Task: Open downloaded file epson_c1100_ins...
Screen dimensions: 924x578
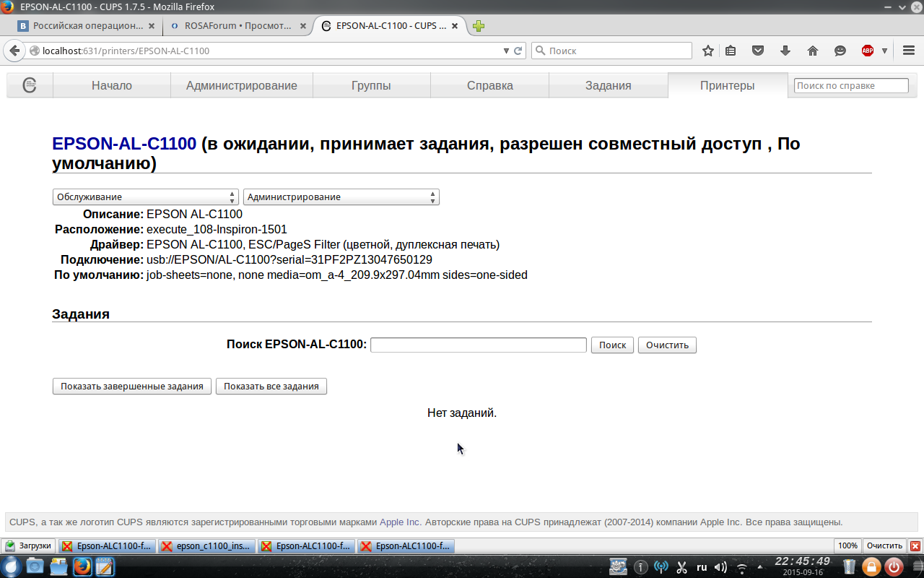Action: point(206,546)
